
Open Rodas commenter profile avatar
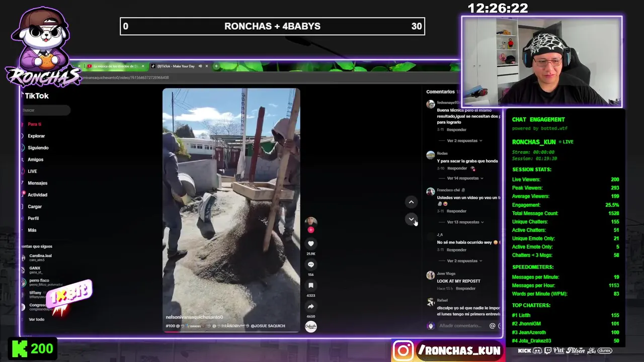point(431,155)
